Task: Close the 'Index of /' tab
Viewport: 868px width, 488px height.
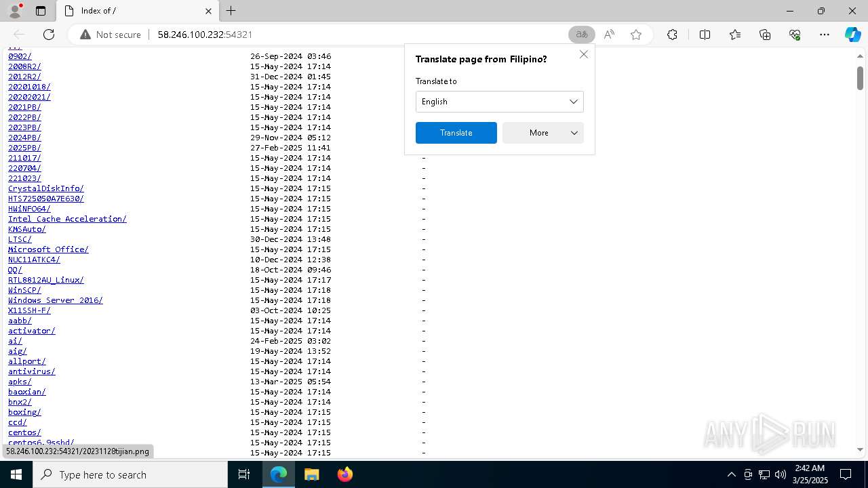Action: point(208,11)
